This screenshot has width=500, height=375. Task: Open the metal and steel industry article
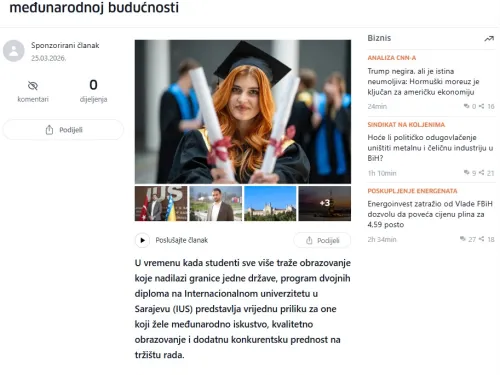click(430, 148)
